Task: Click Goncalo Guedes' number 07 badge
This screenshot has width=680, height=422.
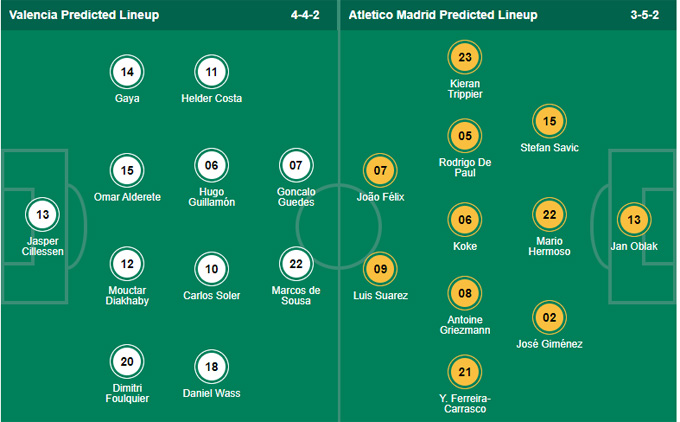Action: click(296, 165)
